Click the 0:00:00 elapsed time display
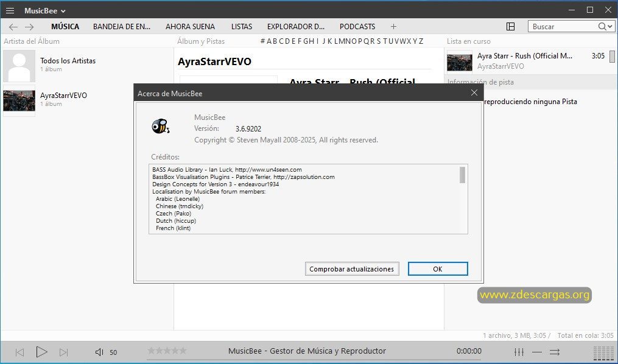 click(469, 351)
